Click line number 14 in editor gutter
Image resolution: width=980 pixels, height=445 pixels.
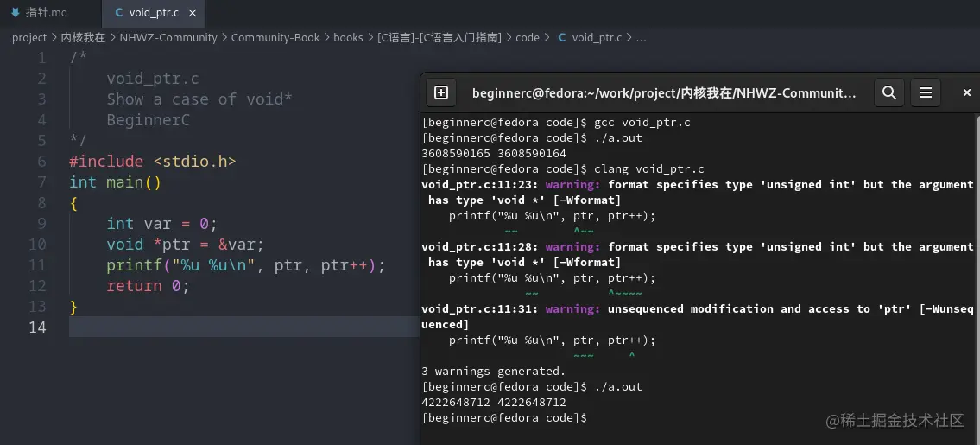[x=37, y=327]
